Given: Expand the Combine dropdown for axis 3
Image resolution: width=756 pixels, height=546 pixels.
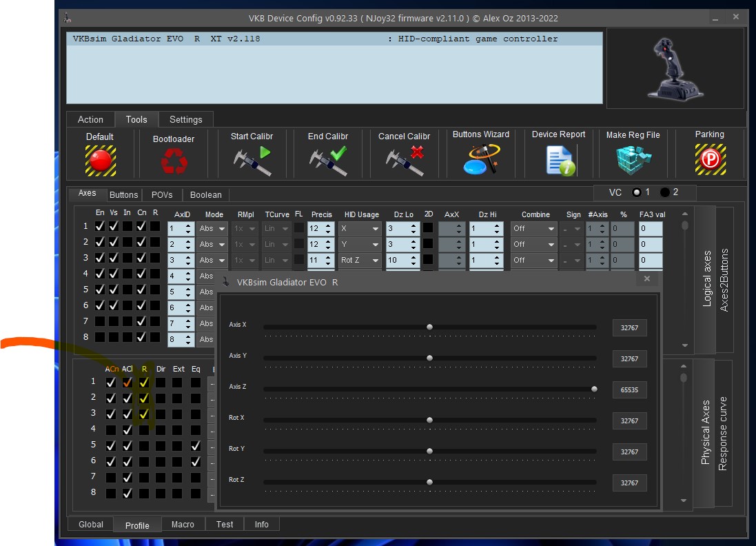Looking at the screenshot, I should click(x=533, y=261).
